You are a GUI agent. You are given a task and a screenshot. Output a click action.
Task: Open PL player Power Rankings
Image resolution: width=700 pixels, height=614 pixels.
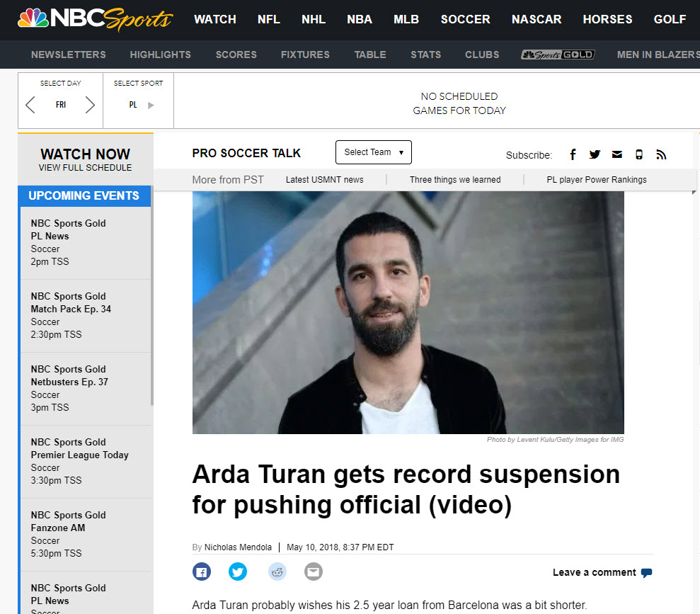click(597, 179)
